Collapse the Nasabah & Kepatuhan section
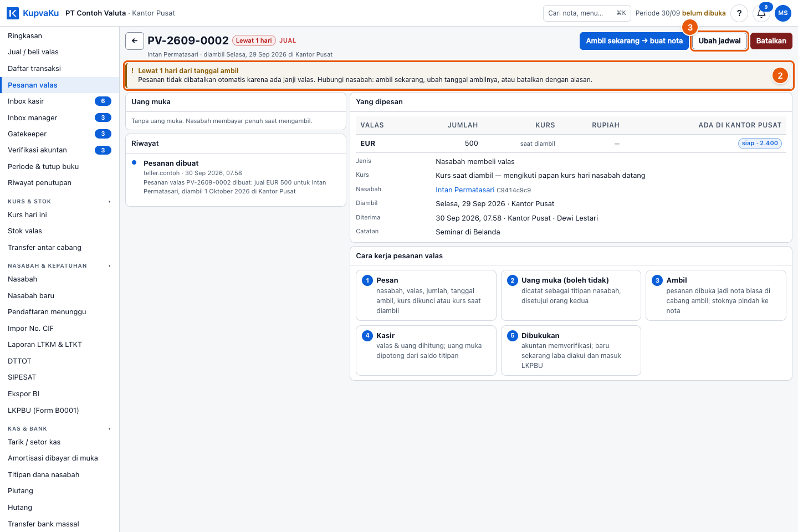Screen dimensions: 798x532 [x=109, y=266]
